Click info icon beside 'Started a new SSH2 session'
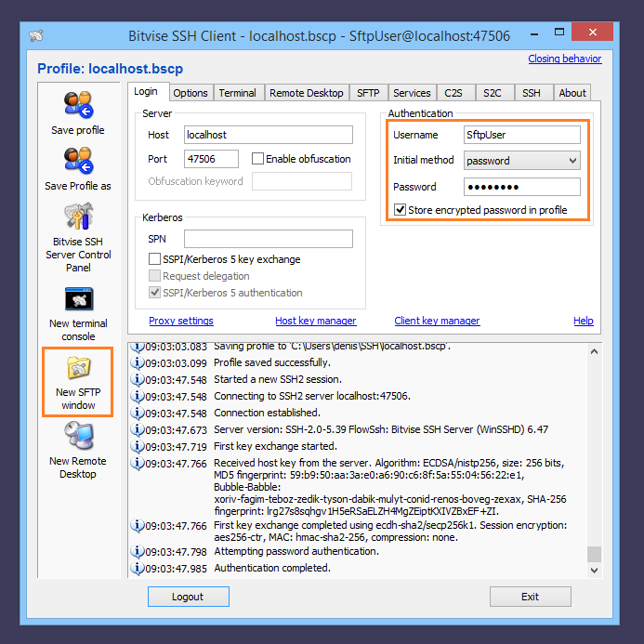644x644 pixels. coord(138,379)
